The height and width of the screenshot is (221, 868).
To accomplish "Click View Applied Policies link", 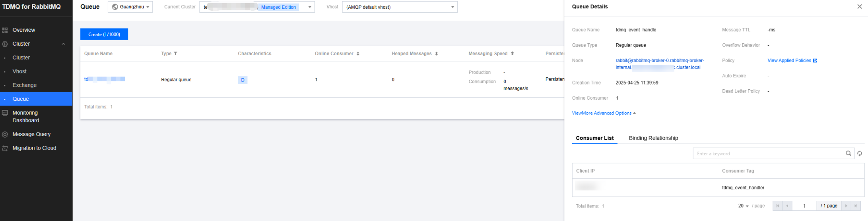I will (x=789, y=61).
